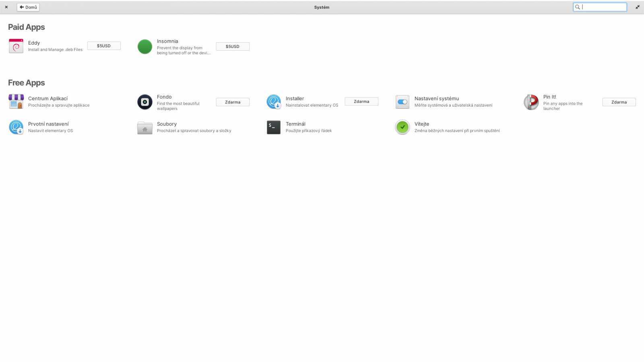Click the restore window icon at top right
Viewport: 644px width, 362px height.
[x=638, y=7]
